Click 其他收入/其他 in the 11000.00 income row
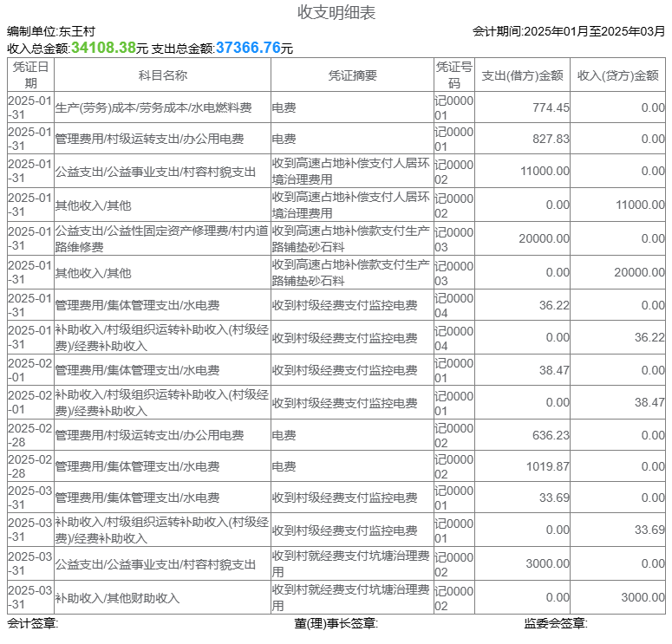This screenshot has width=672, height=644. [93, 205]
